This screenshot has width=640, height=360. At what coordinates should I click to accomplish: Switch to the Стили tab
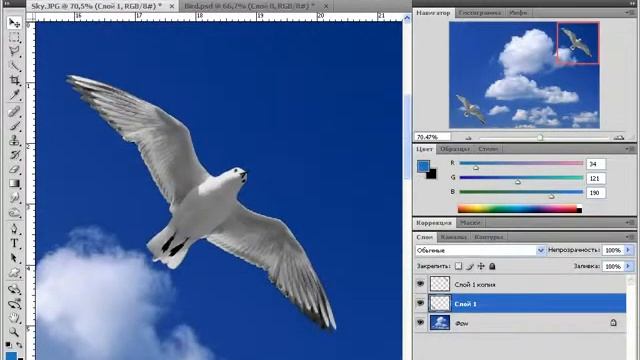[488, 149]
